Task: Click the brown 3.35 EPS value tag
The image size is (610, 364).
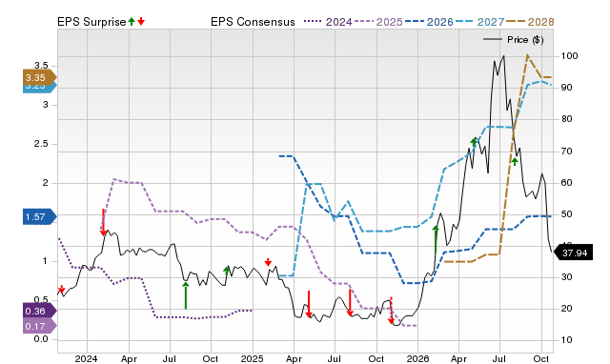Action: (x=40, y=78)
